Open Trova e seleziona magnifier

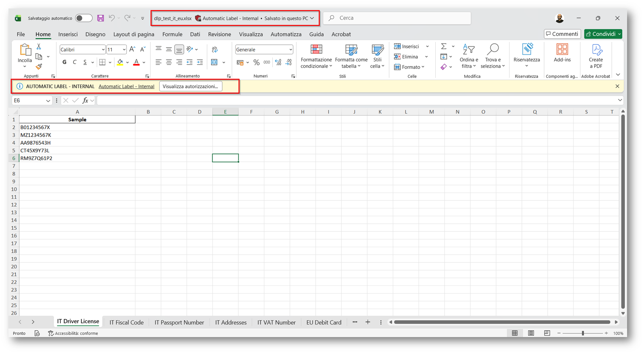click(x=493, y=50)
